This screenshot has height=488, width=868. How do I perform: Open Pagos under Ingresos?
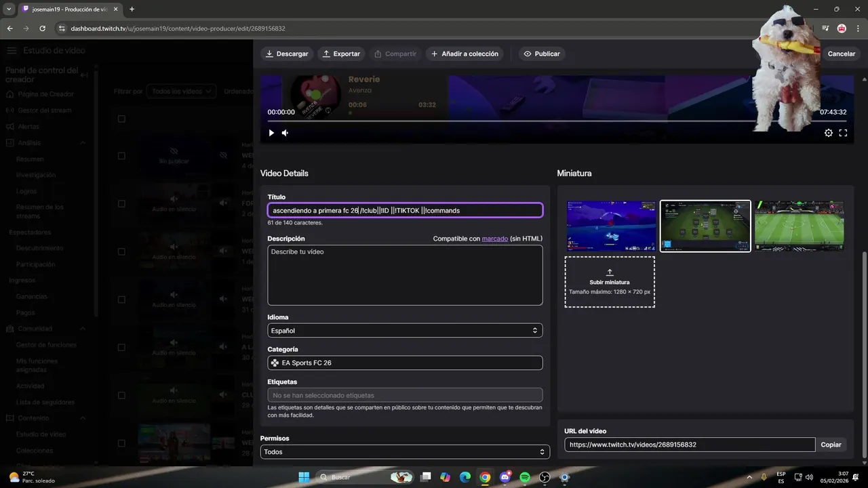pos(26,312)
